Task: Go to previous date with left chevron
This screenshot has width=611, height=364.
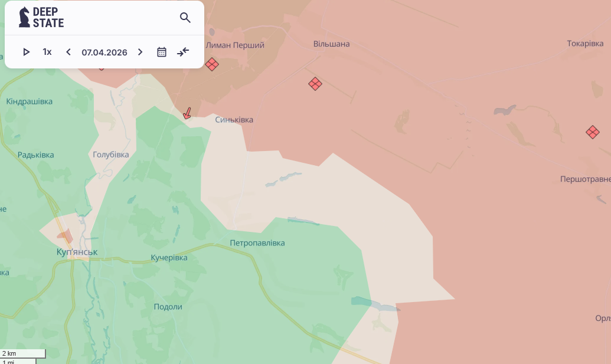Action: pyautogui.click(x=68, y=52)
